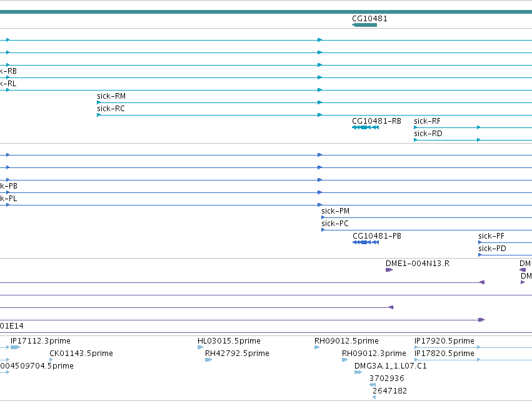Image resolution: width=532 pixels, height=401 pixels.
Task: Select the HL03015.5prime EST label
Action: [x=229, y=341]
